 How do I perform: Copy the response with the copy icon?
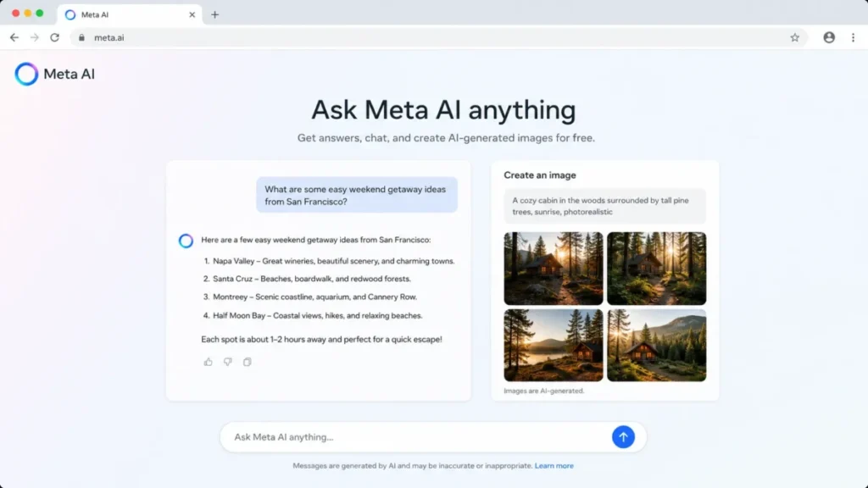point(248,362)
